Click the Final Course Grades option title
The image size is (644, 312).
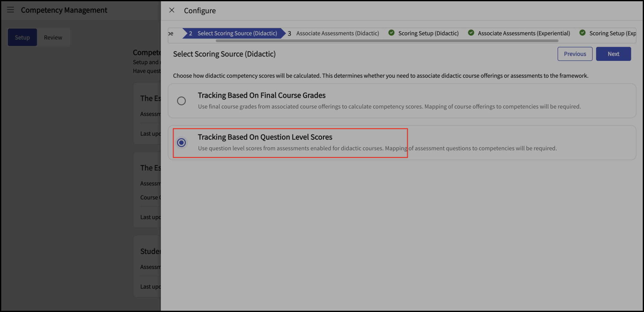[262, 95]
